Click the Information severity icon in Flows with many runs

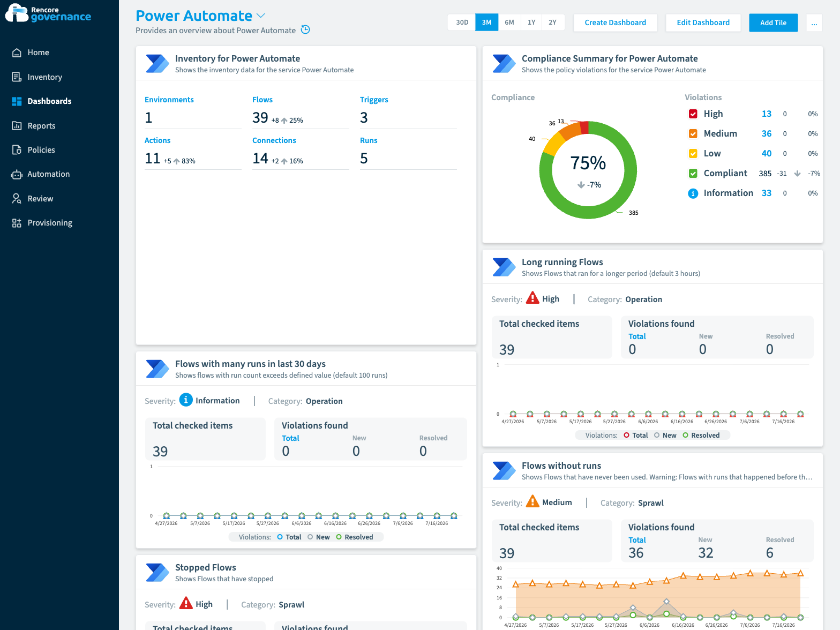tap(185, 400)
